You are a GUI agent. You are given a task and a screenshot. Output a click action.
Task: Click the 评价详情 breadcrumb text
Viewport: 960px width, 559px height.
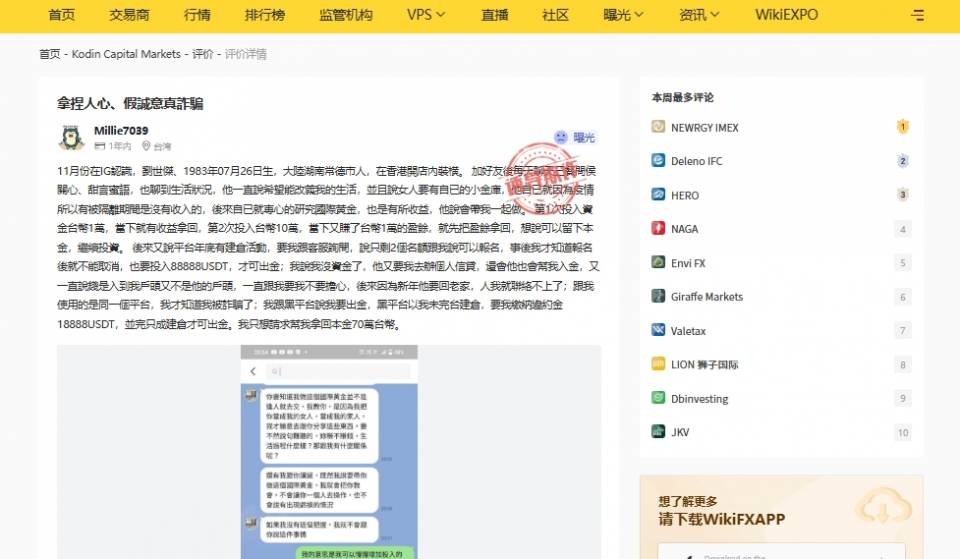click(246, 54)
